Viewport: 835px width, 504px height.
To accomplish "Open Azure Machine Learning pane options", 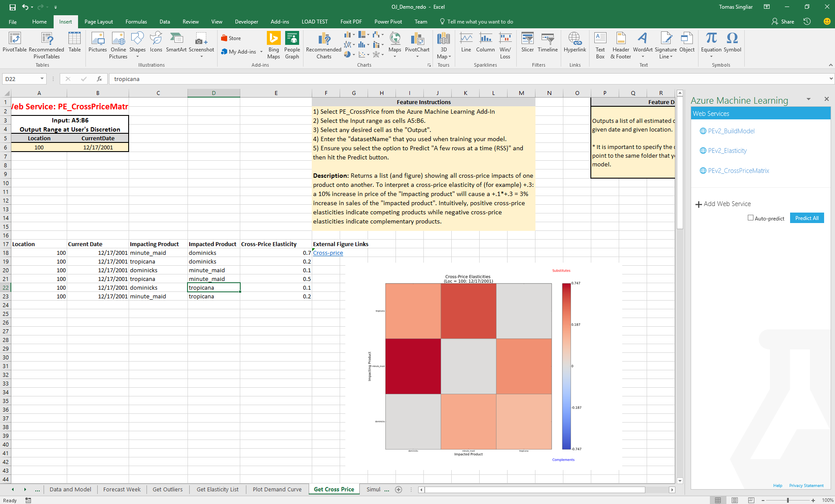I will tap(809, 99).
